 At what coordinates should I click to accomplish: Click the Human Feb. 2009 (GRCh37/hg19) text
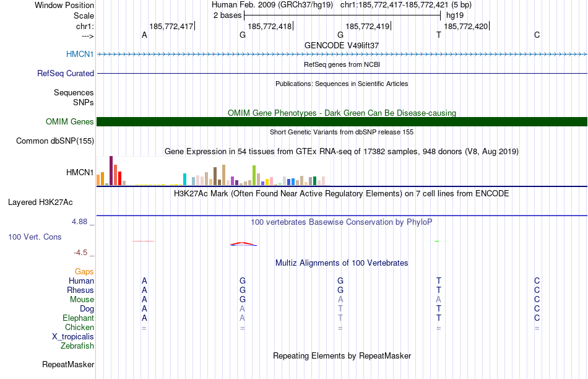[x=272, y=5]
